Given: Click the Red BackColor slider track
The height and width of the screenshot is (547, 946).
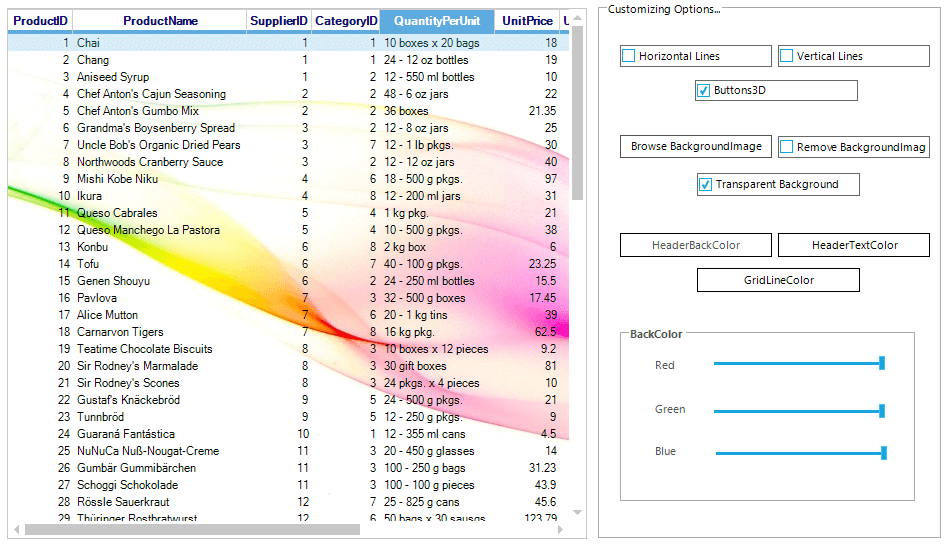Looking at the screenshot, I should [x=795, y=364].
